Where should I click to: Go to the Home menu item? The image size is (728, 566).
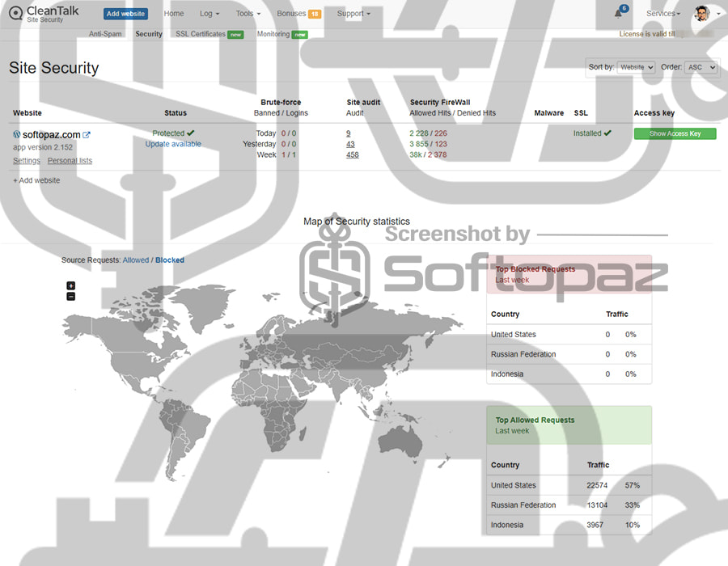[174, 14]
